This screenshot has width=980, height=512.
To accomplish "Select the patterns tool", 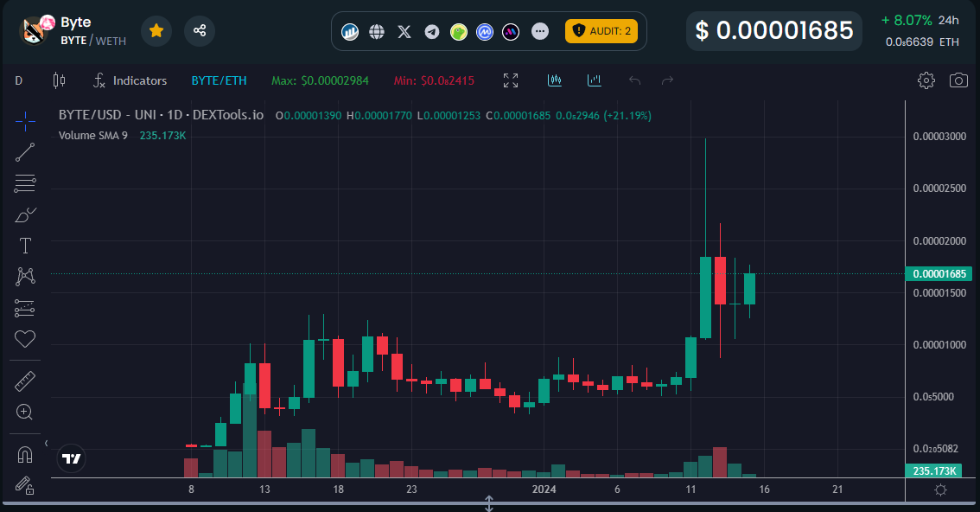I will [x=25, y=276].
